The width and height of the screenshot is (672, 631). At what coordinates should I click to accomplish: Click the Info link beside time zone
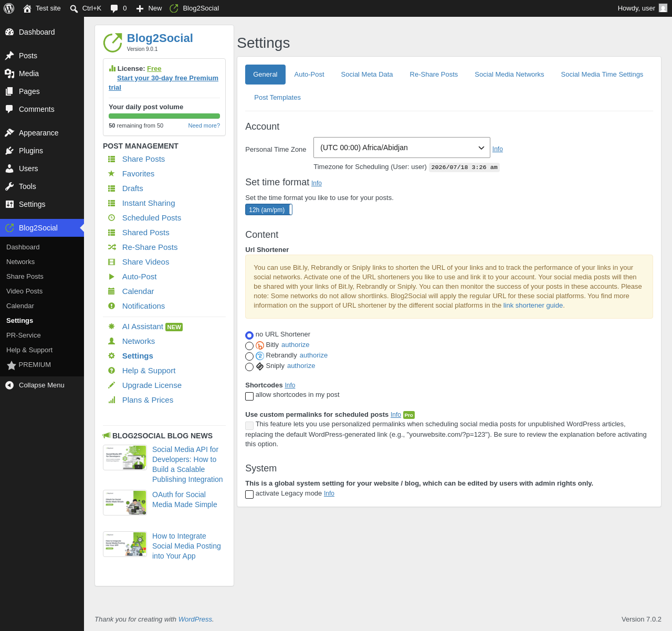point(498,149)
